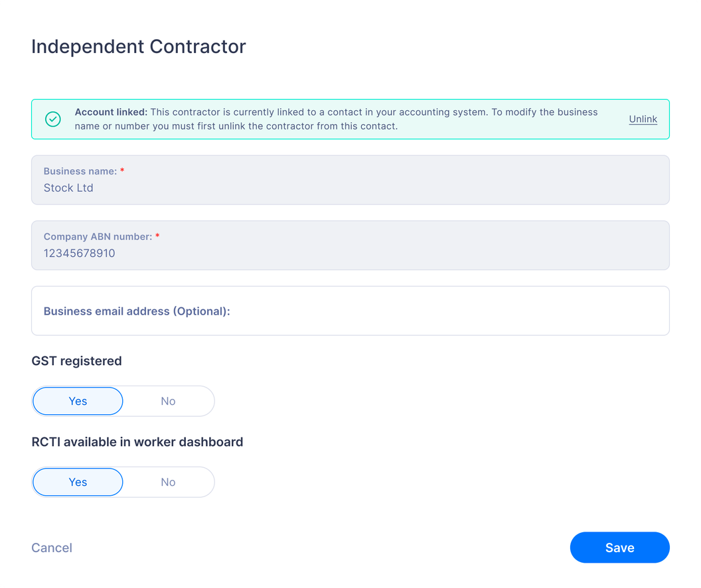Focus the Business email address input
Viewport: 701px width, 588px height.
tap(350, 311)
